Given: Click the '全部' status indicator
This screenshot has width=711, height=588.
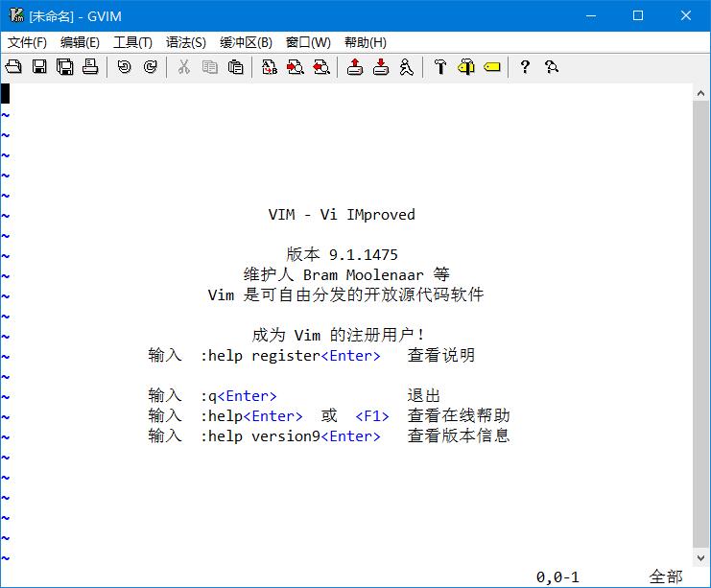Looking at the screenshot, I should point(666,577).
